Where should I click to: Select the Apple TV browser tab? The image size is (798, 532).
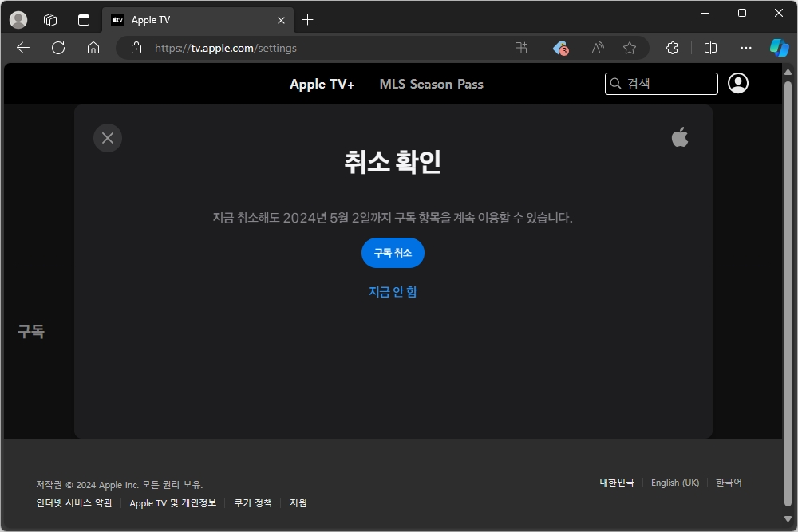tap(197, 20)
